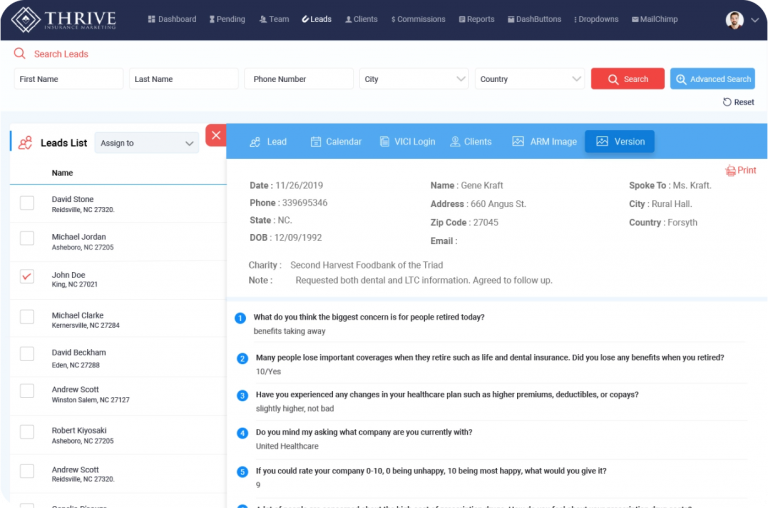The height and width of the screenshot is (508, 768).
Task: Open the Commissions nav item
Action: (418, 19)
